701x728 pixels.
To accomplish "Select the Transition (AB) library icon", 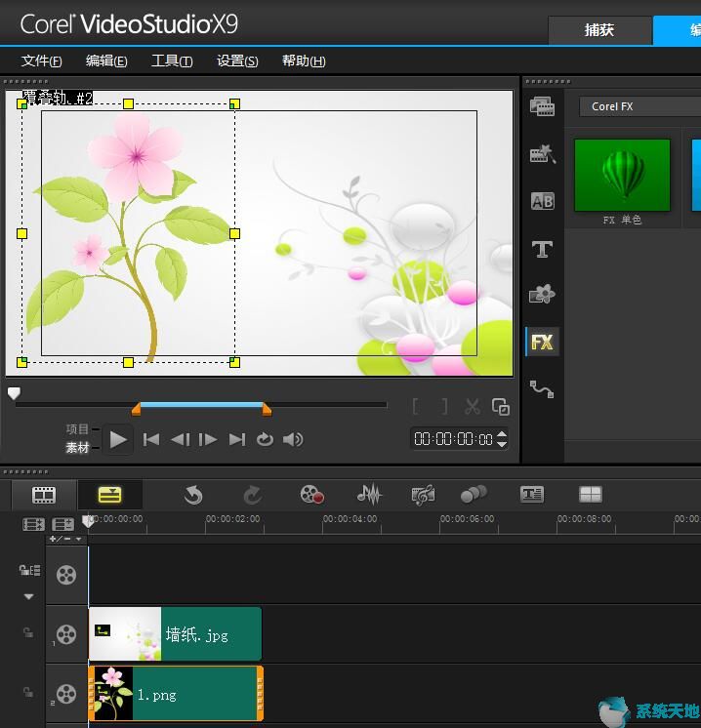I will pos(542,202).
